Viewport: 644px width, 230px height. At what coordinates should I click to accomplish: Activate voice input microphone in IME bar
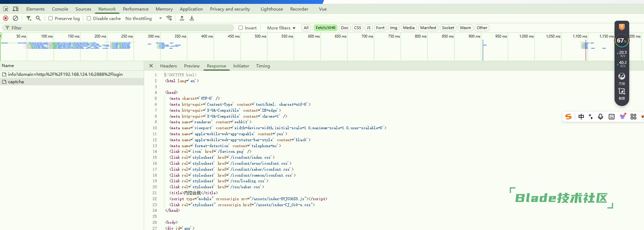601,117
